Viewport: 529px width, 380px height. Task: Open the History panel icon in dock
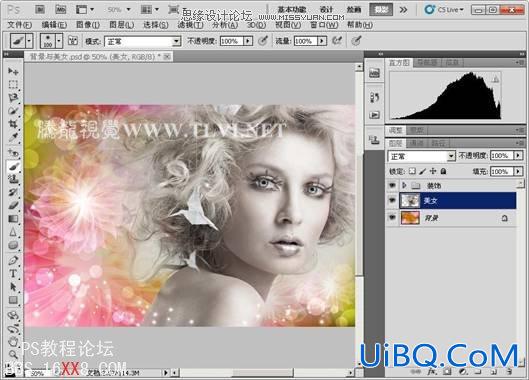[374, 98]
